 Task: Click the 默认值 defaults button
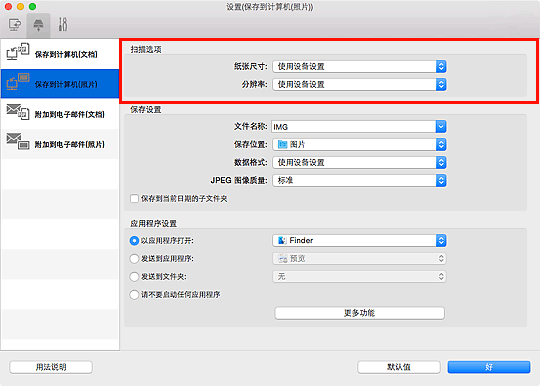click(x=399, y=367)
